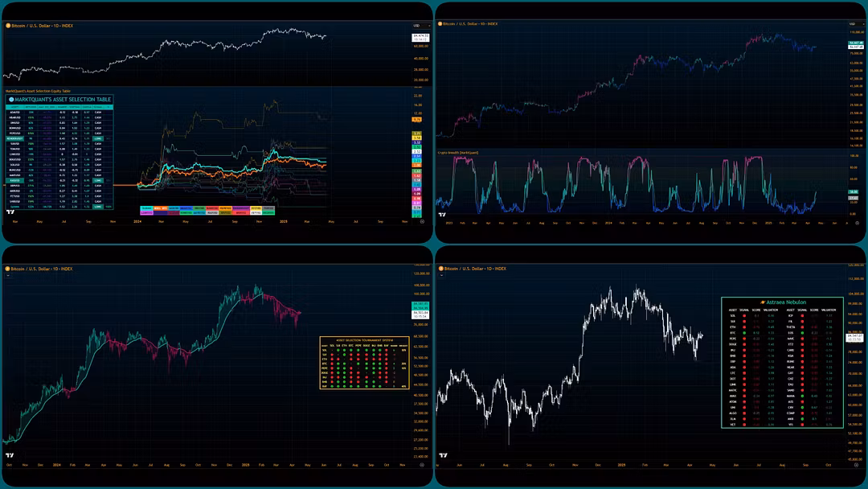Click the Bitcoin symbol icon in top-right chart

pos(441,23)
